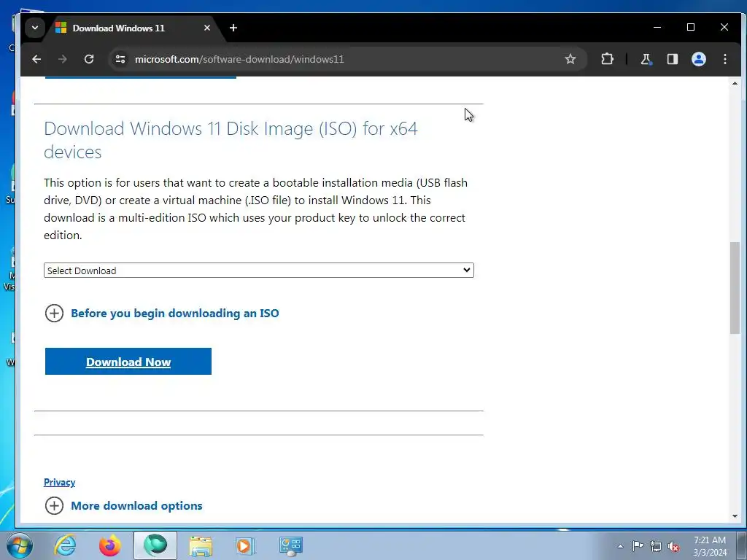Go forward using the forward arrow
The image size is (747, 560).
pyautogui.click(x=63, y=59)
